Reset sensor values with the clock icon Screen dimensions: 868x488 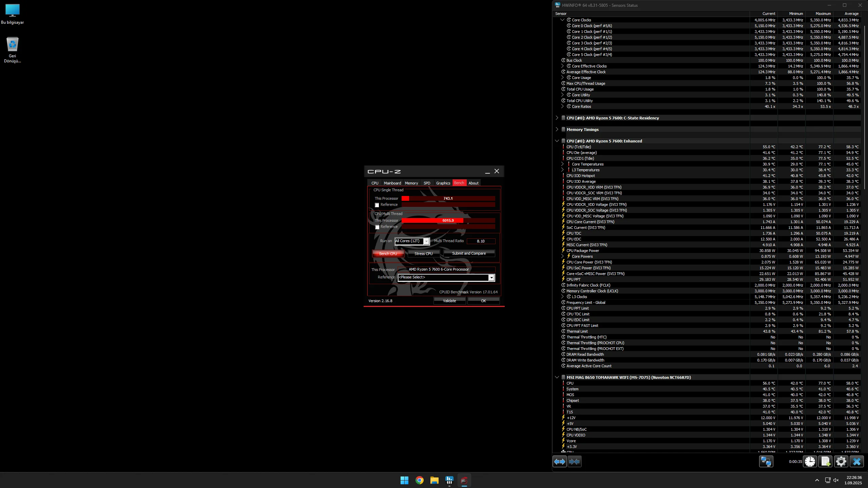(810, 462)
